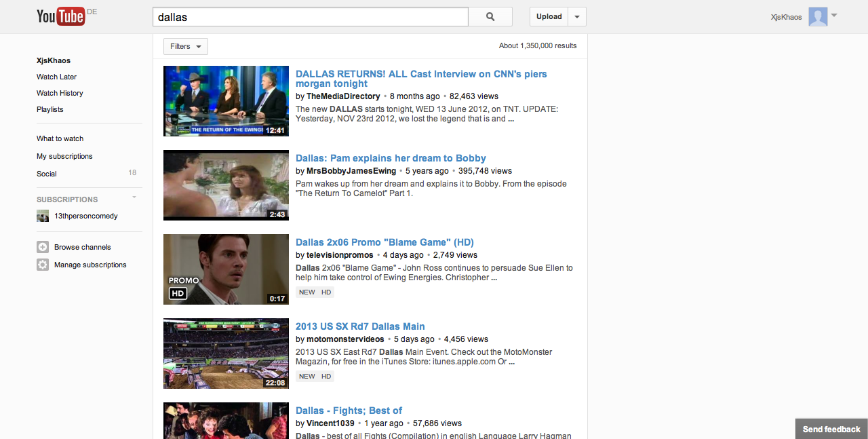Visit motomonstervideos channel

345,339
